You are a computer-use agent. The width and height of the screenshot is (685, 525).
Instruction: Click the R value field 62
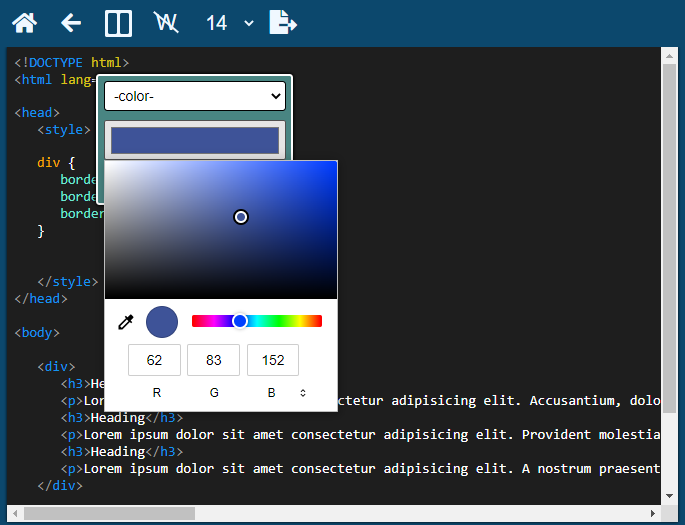(x=154, y=360)
